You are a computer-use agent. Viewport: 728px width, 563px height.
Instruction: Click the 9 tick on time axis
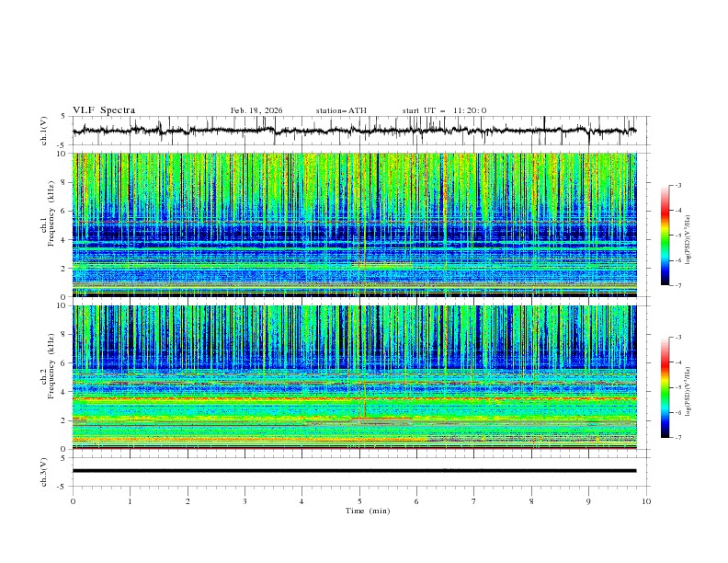(x=588, y=501)
